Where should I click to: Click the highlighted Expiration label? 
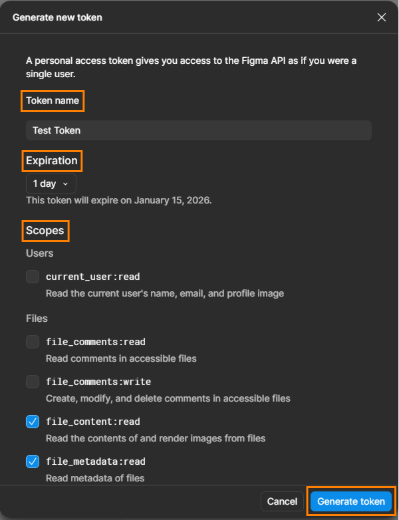(x=52, y=161)
